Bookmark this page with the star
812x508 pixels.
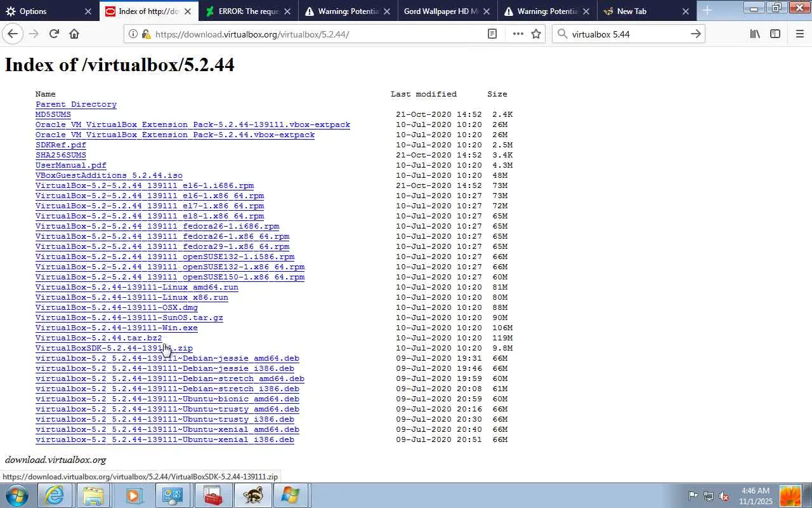click(x=537, y=34)
